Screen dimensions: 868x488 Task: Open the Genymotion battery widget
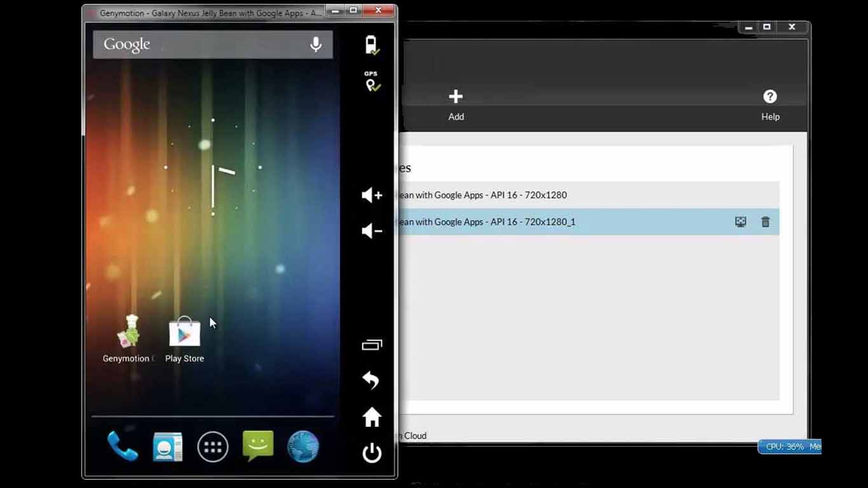(372, 45)
